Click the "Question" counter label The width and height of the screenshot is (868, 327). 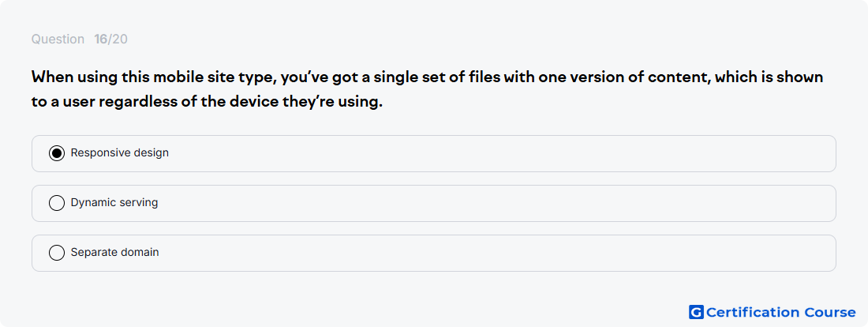click(x=58, y=39)
